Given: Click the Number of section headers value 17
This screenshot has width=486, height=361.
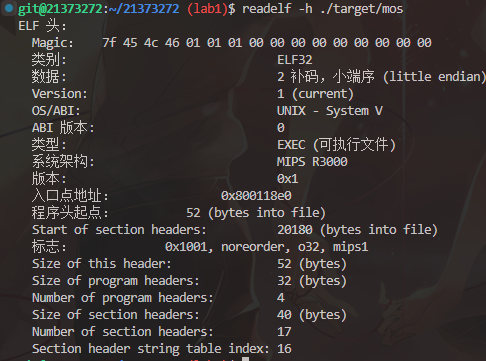Looking at the screenshot, I should point(284,332).
